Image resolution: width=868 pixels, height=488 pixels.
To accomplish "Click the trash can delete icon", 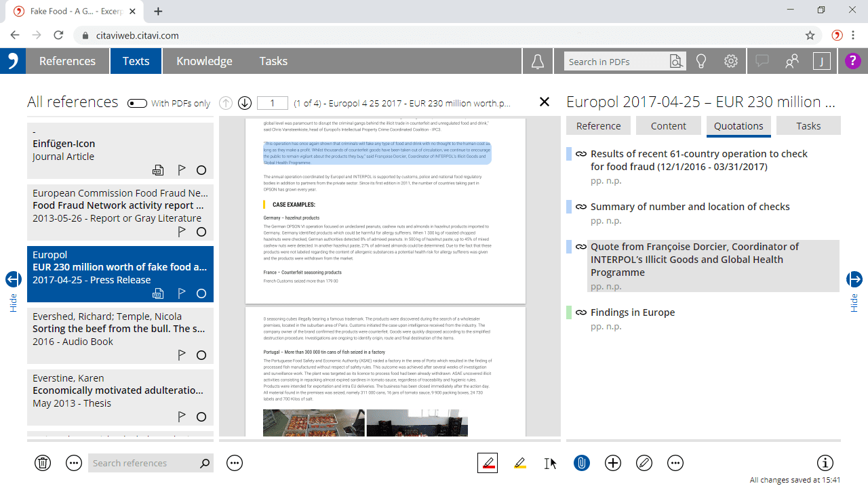I will [x=43, y=463].
